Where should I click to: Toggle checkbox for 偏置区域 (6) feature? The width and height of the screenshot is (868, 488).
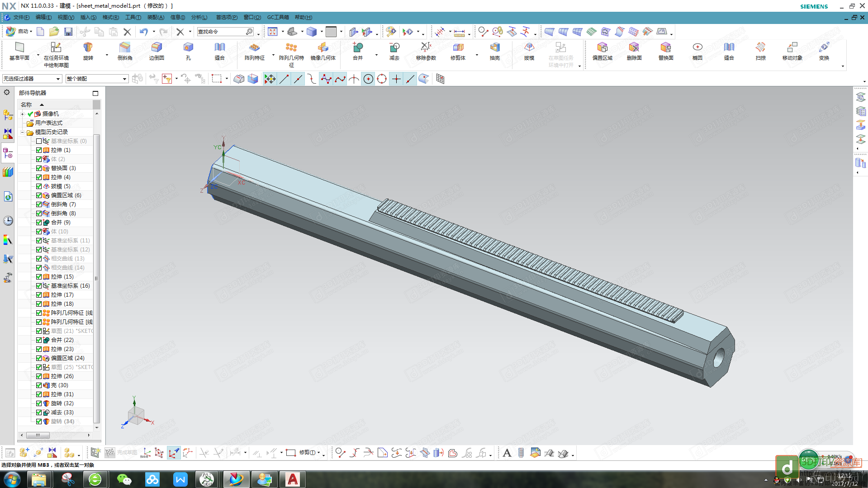(39, 195)
